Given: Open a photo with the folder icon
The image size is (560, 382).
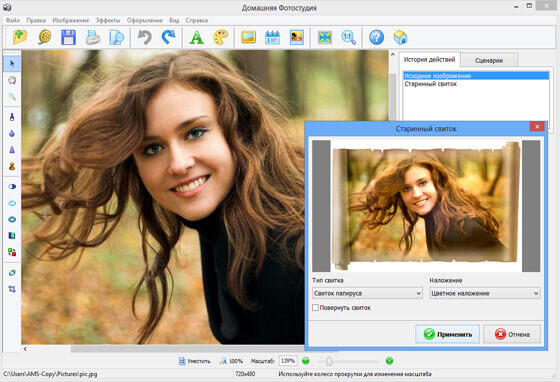Looking at the screenshot, I should pos(20,37).
